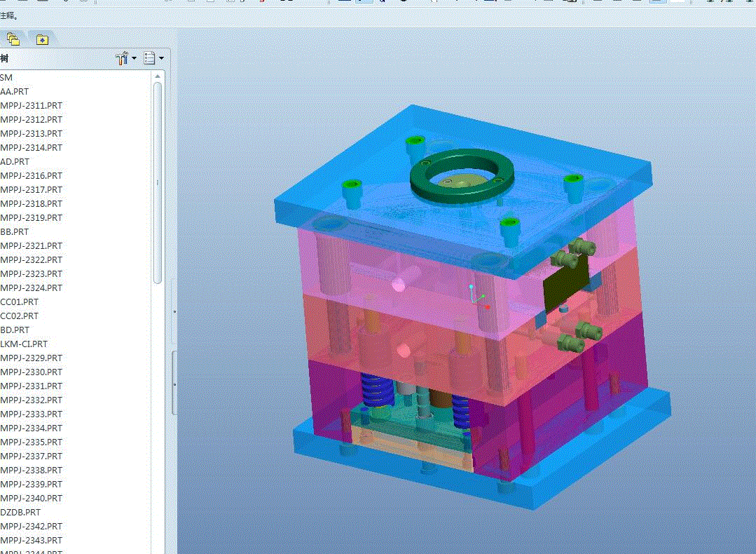Image resolution: width=756 pixels, height=554 pixels.
Task: Select MPPJ-2338.PRT in the model tree
Action: click(x=32, y=470)
